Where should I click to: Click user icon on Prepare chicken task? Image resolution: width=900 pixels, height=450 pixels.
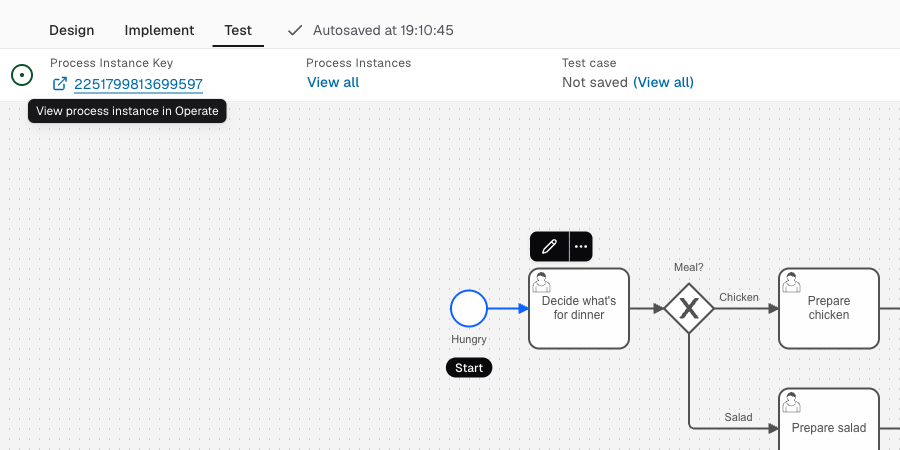click(792, 282)
